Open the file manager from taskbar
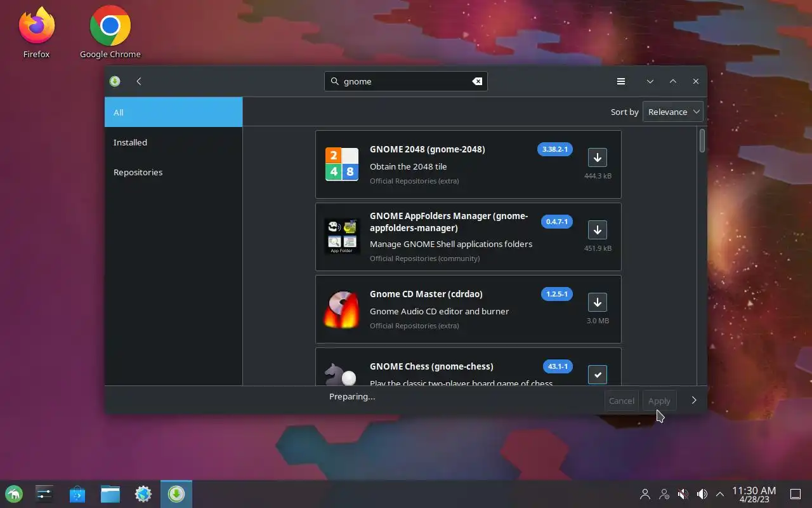The image size is (812, 508). (110, 494)
